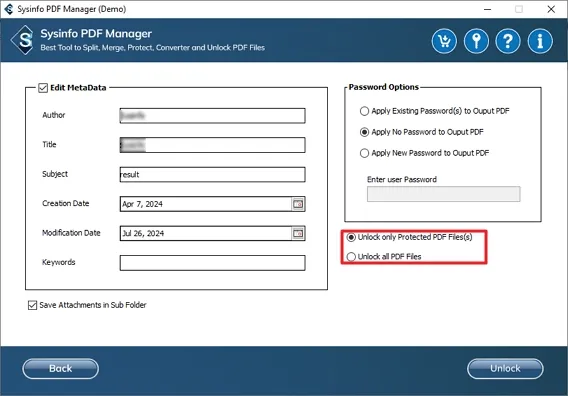
Task: Select Unlock only Protected PDF Files(s)
Action: tap(351, 237)
